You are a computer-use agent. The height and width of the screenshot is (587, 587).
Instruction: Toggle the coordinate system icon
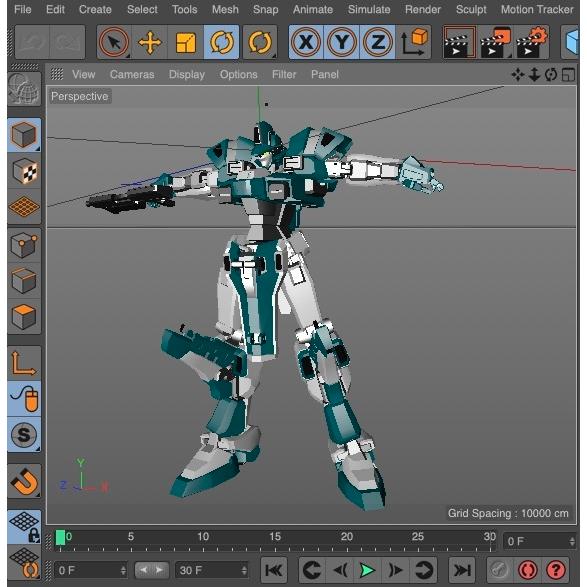point(414,42)
